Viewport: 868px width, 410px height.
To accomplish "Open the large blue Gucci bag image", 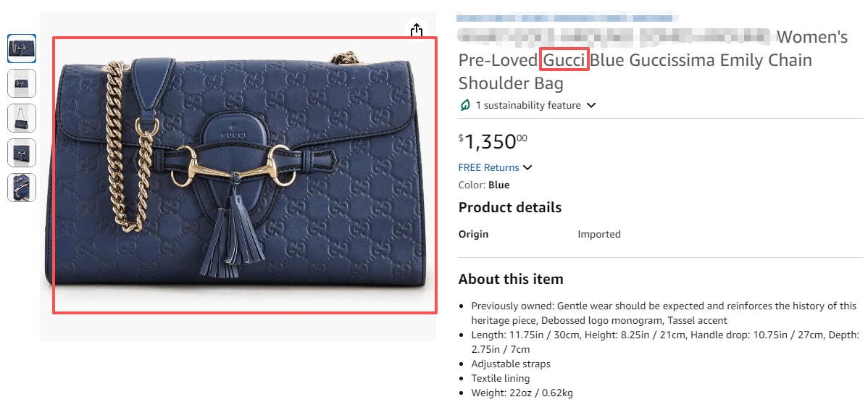I will pos(245,175).
